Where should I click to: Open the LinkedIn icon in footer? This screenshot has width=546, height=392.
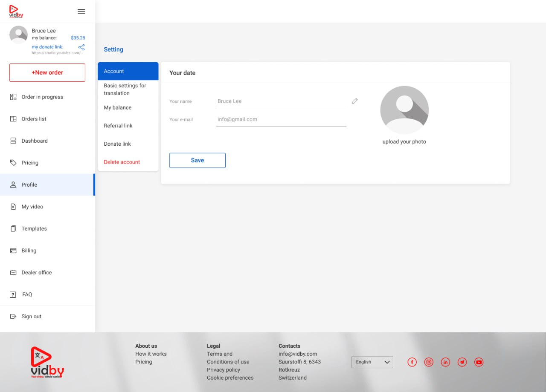coord(445,362)
